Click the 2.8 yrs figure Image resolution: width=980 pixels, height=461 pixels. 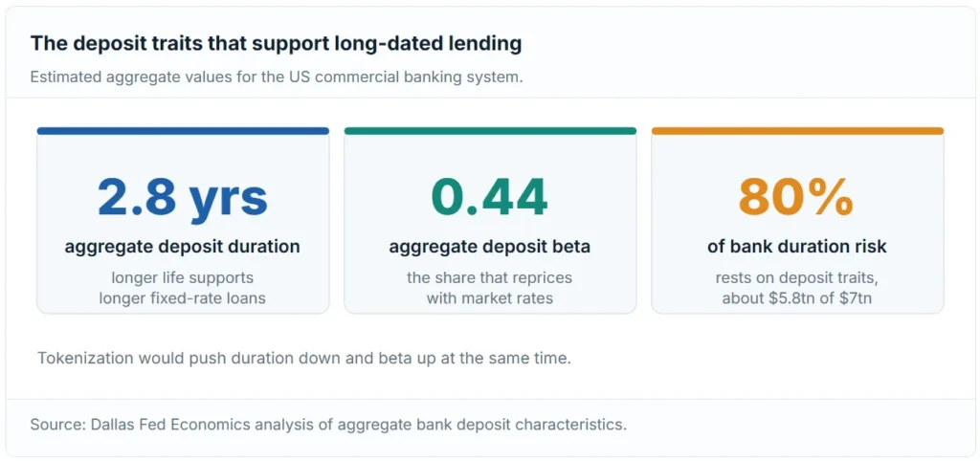click(x=183, y=198)
